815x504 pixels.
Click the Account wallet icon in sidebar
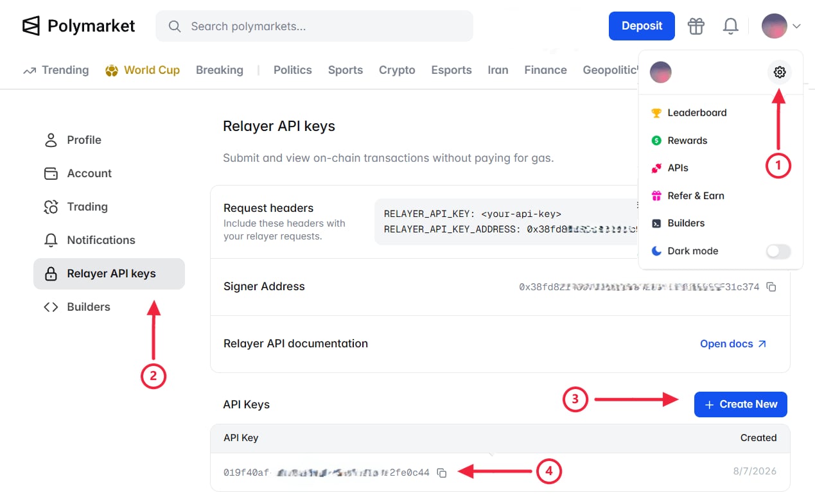(x=51, y=173)
